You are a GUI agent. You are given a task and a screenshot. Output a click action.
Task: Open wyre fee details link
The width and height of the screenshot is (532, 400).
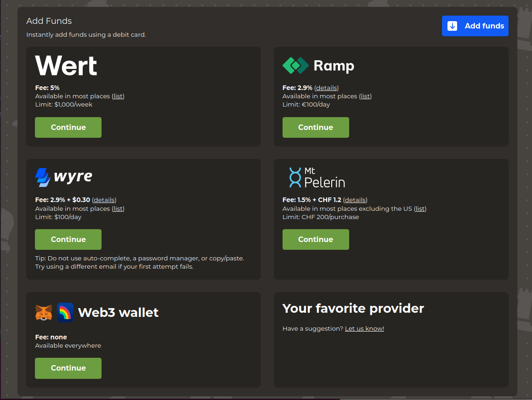point(104,200)
